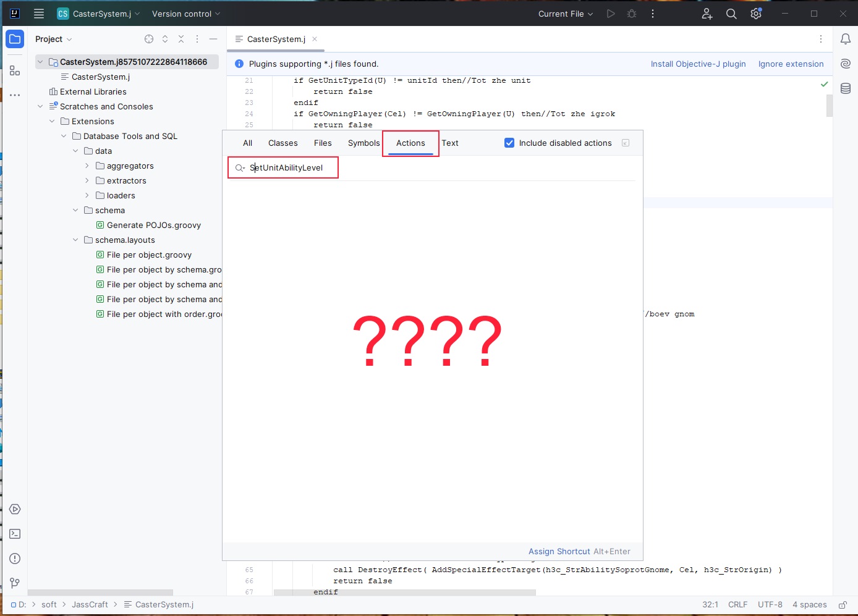Collapse the CasterSystem.j project root node
858x616 pixels.
(x=41, y=62)
